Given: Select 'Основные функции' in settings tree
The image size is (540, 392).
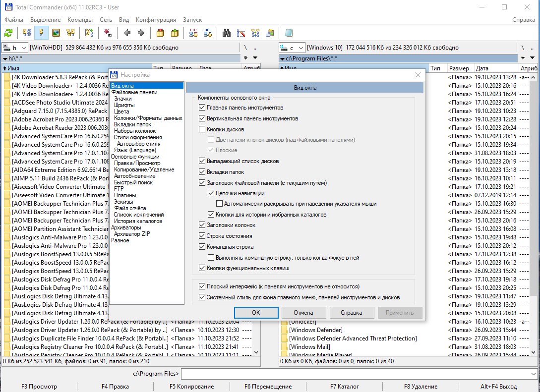Looking at the screenshot, I should point(135,157).
